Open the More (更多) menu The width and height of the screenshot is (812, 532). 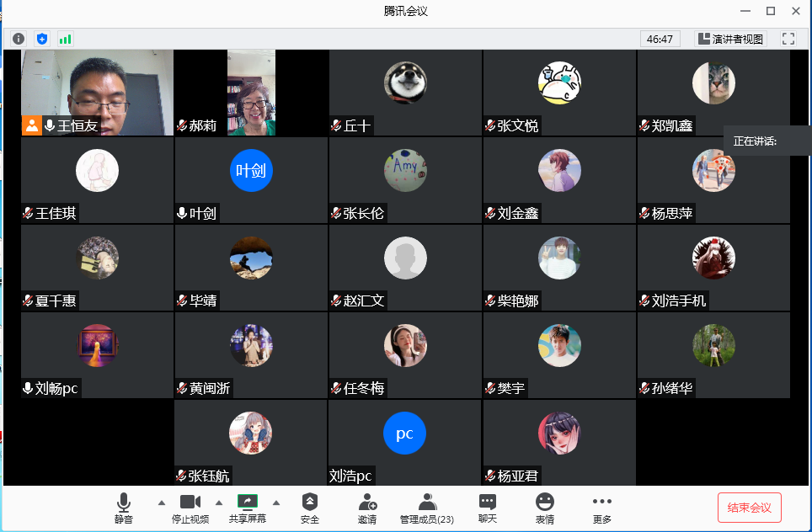(601, 508)
